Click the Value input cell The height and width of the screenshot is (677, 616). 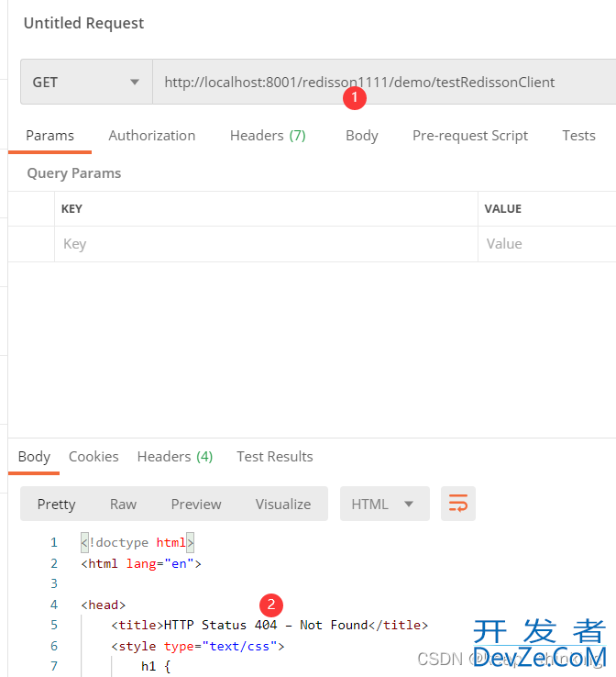(547, 244)
